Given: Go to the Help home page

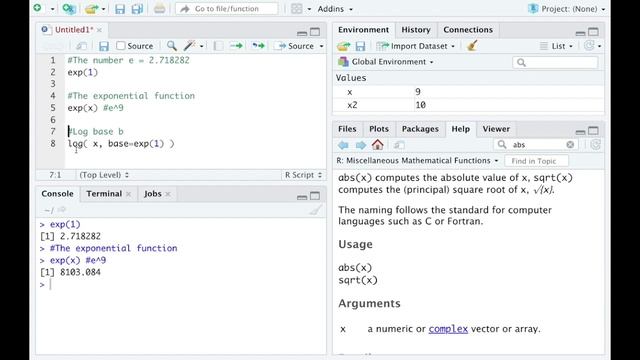Looking at the screenshot, I should (378, 144).
